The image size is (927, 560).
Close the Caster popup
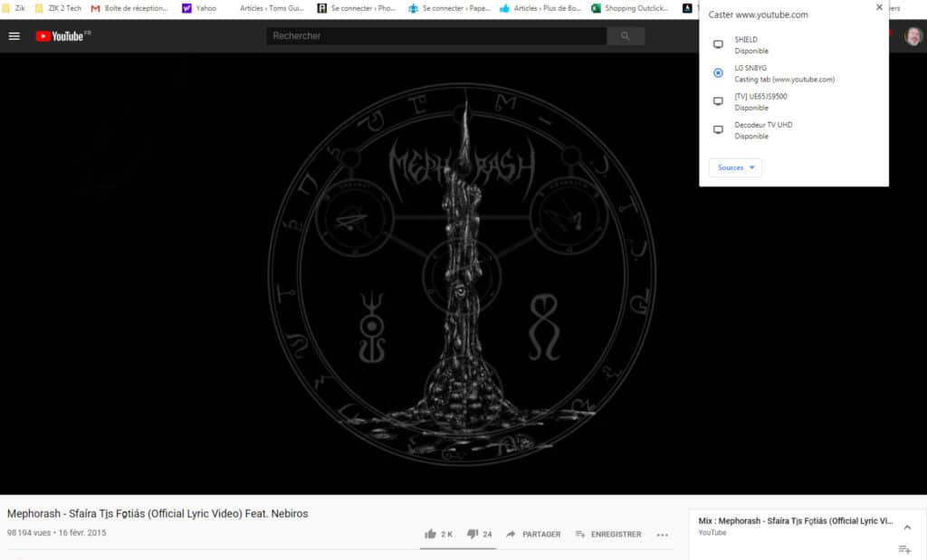point(879,7)
